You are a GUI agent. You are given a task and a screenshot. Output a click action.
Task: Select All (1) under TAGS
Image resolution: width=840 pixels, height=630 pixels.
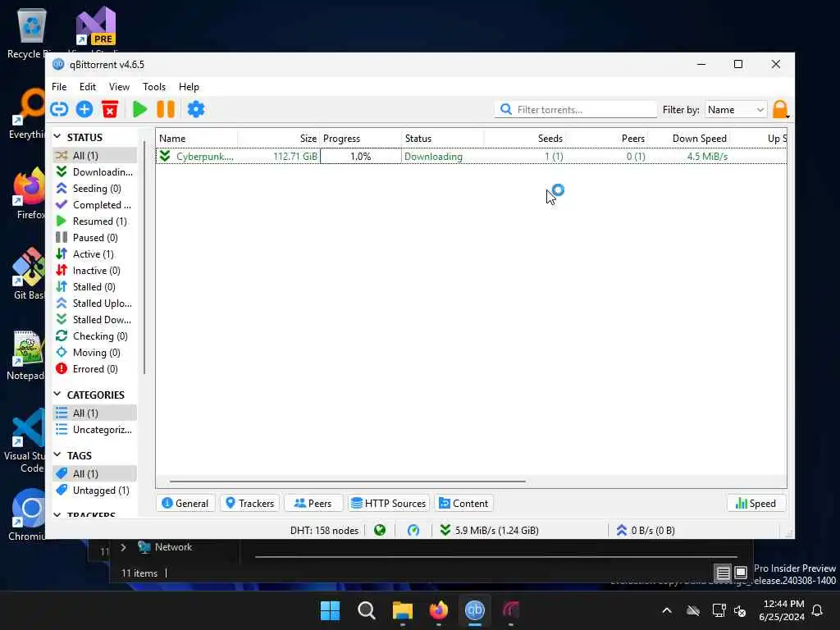point(94,473)
